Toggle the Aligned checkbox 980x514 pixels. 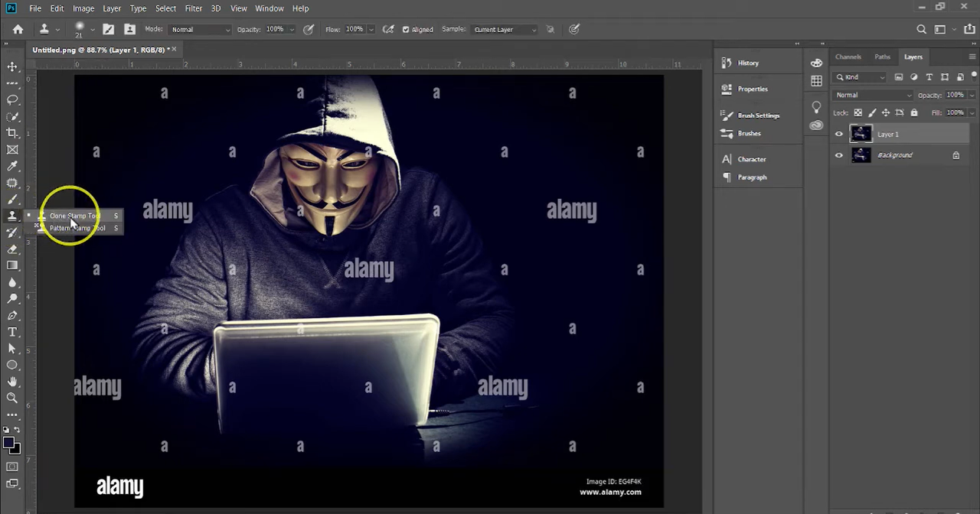pos(406,29)
